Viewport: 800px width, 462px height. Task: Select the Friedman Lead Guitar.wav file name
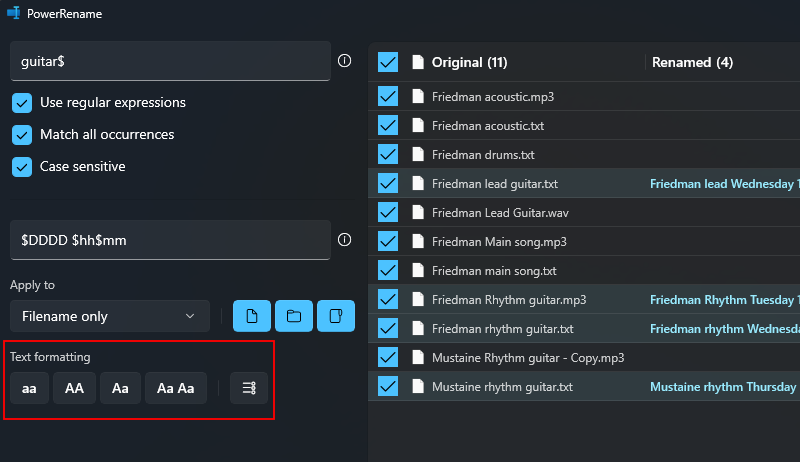(x=500, y=213)
